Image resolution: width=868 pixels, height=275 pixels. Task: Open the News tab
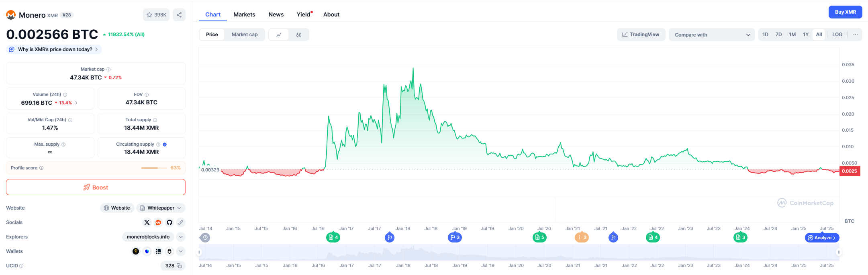pyautogui.click(x=276, y=14)
